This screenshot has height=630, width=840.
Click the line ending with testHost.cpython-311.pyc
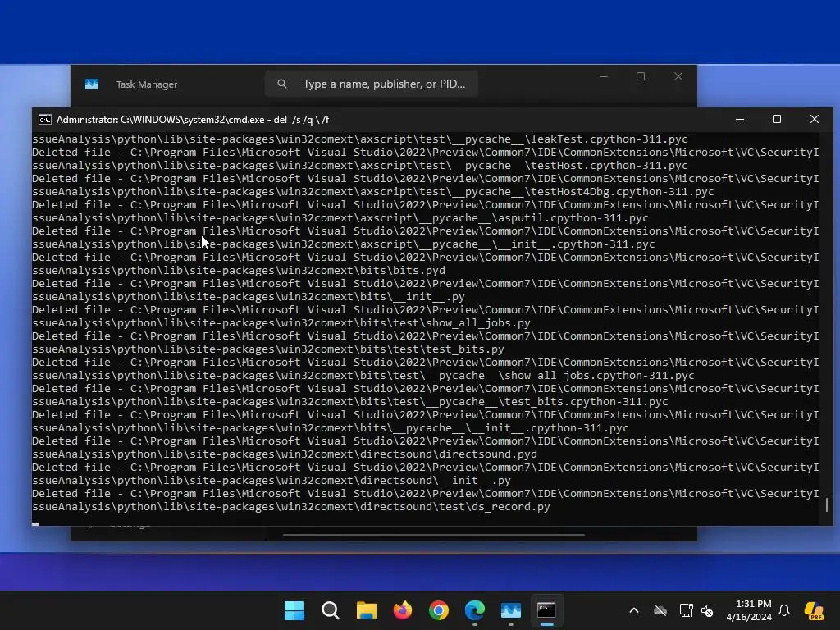[x=359, y=166]
